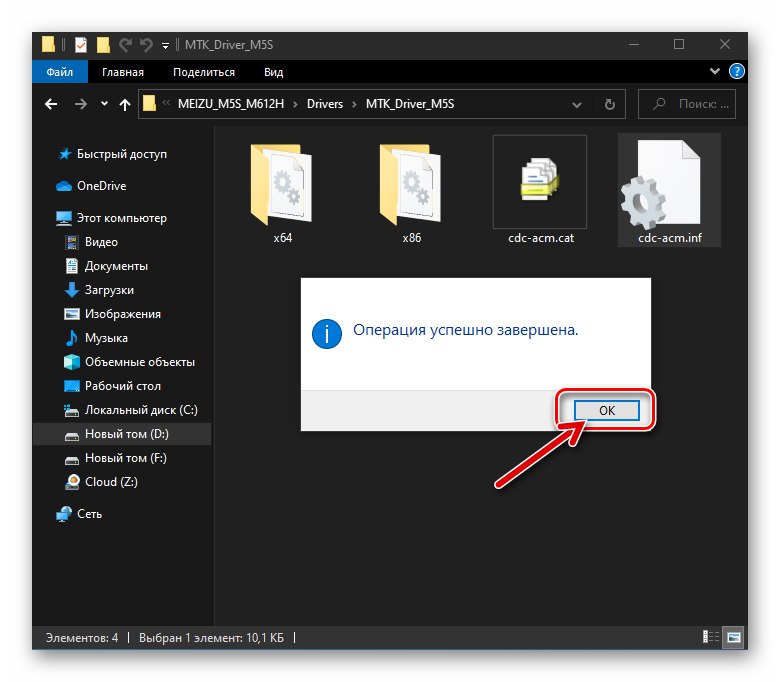The image size is (780, 682).
Task: Switch to details view in status bar
Action: (x=710, y=637)
